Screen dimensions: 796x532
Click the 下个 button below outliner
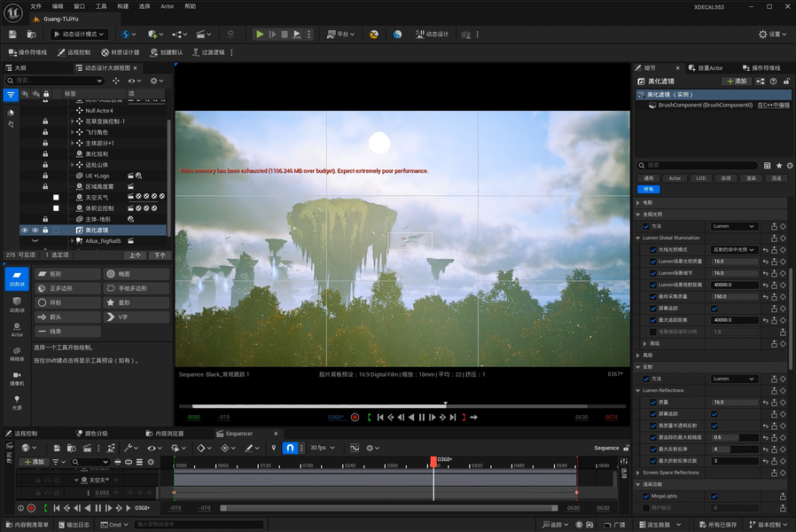(x=160, y=255)
